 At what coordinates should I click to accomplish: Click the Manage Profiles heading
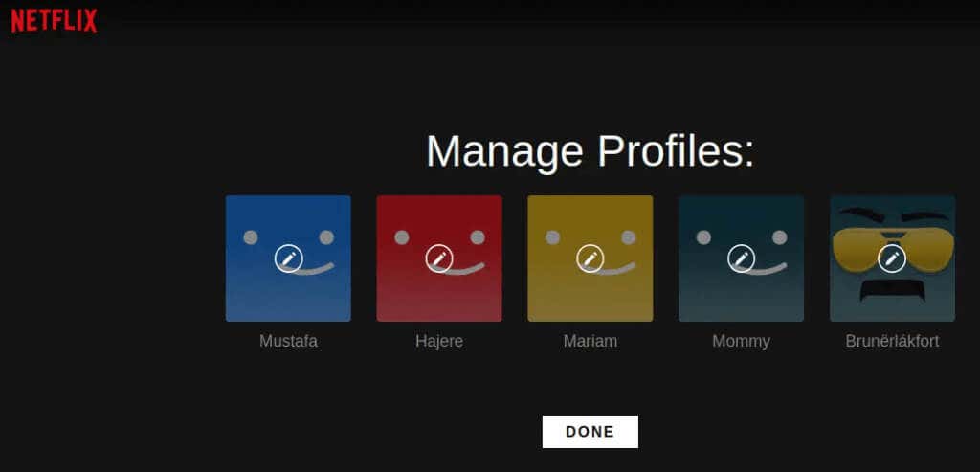[x=590, y=150]
